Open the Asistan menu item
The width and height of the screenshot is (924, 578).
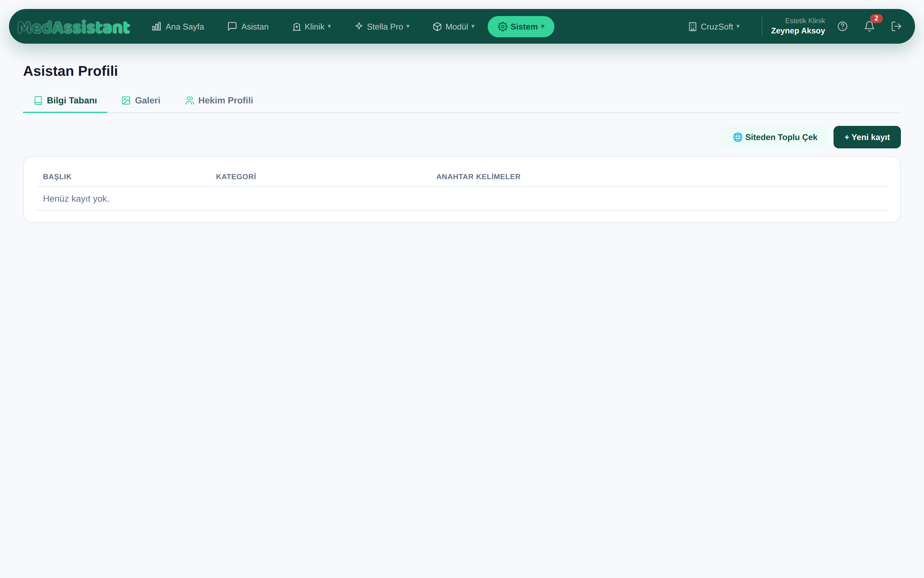point(248,26)
